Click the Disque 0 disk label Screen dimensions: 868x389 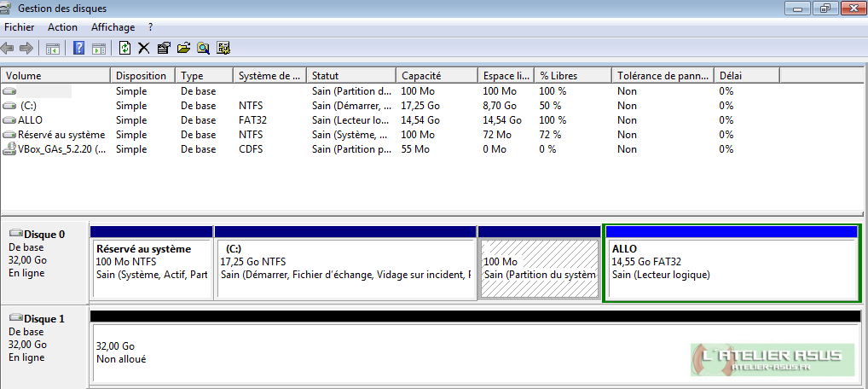coord(43,235)
